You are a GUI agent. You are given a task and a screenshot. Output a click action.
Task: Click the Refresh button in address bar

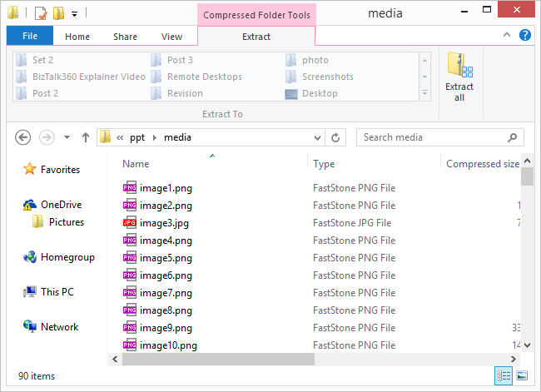click(x=336, y=137)
